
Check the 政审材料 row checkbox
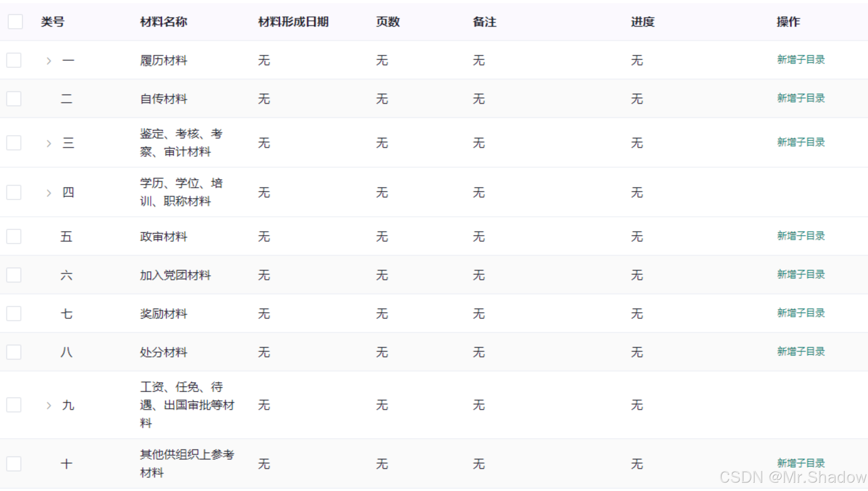tap(14, 236)
